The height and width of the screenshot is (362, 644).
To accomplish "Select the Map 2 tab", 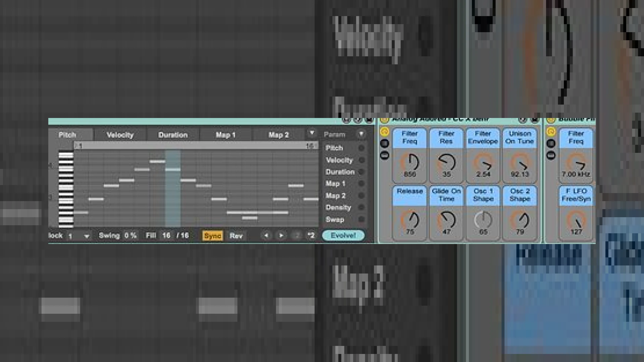I will pyautogui.click(x=279, y=135).
